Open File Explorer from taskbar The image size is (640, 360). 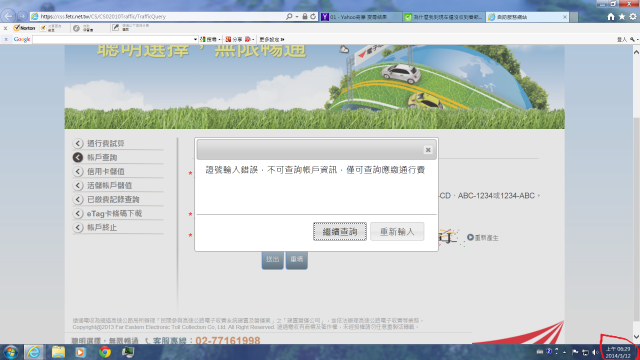tap(58, 352)
